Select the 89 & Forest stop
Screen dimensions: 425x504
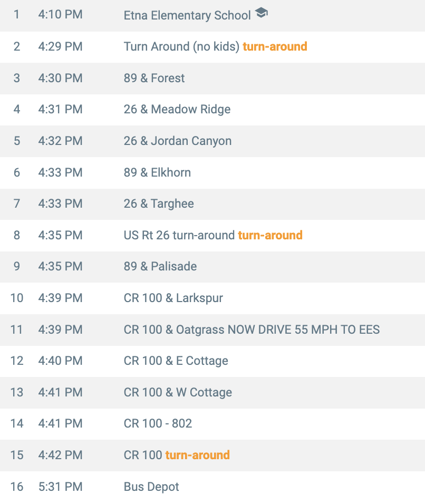click(154, 78)
